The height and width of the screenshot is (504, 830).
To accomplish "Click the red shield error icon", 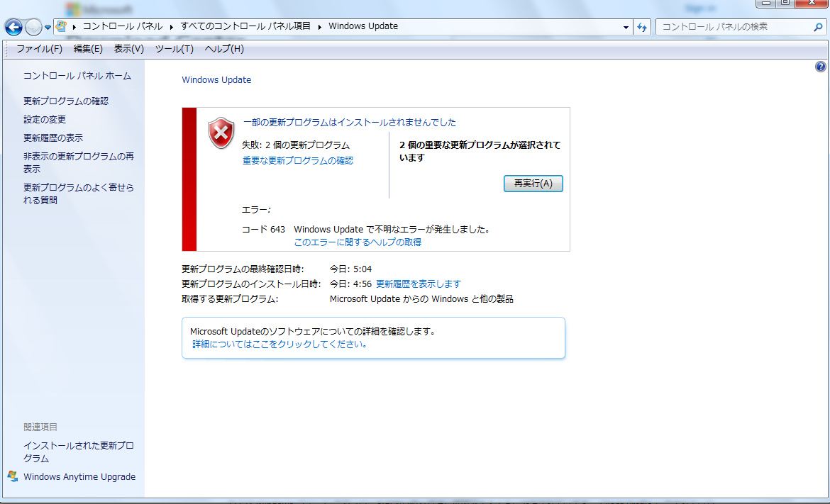I will [221, 133].
